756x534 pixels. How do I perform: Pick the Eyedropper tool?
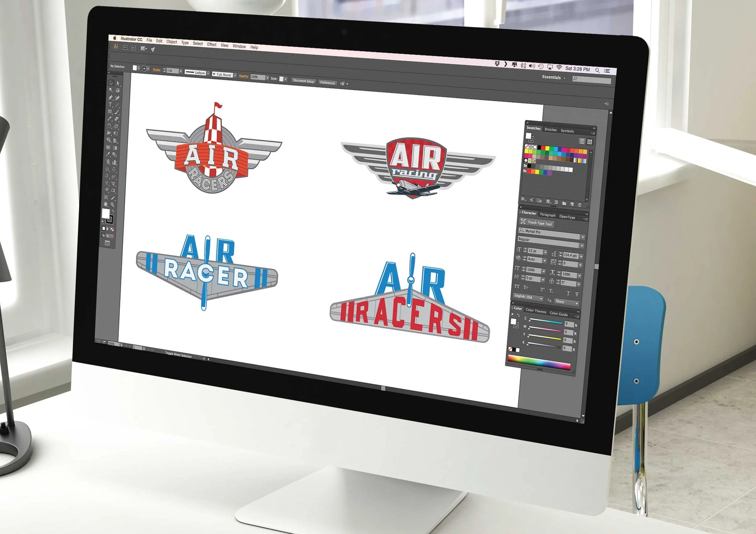point(109,154)
